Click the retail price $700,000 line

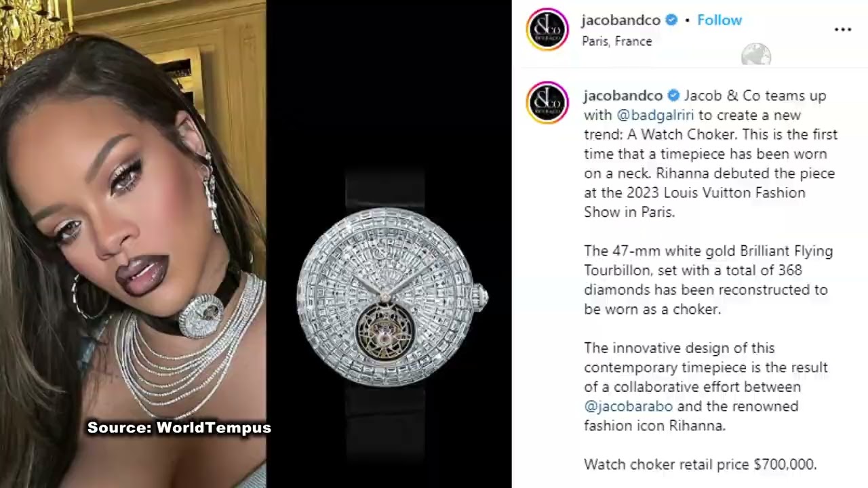(x=701, y=464)
